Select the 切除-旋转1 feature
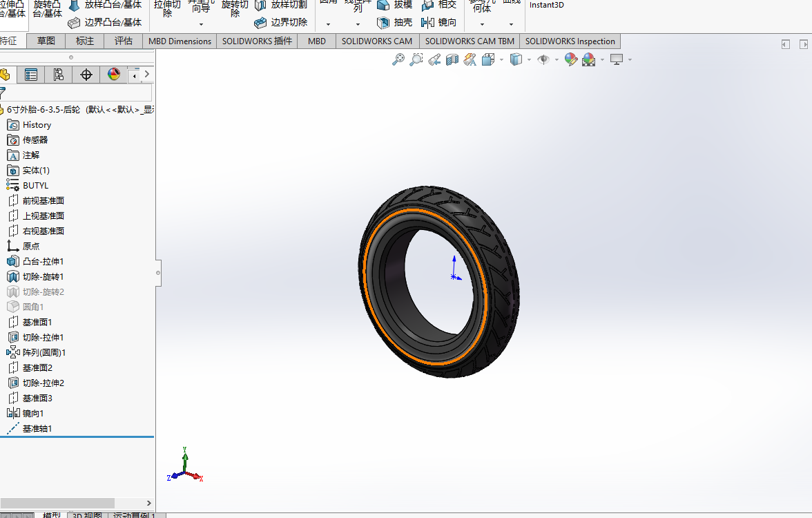This screenshot has height=518, width=812. tap(35, 276)
